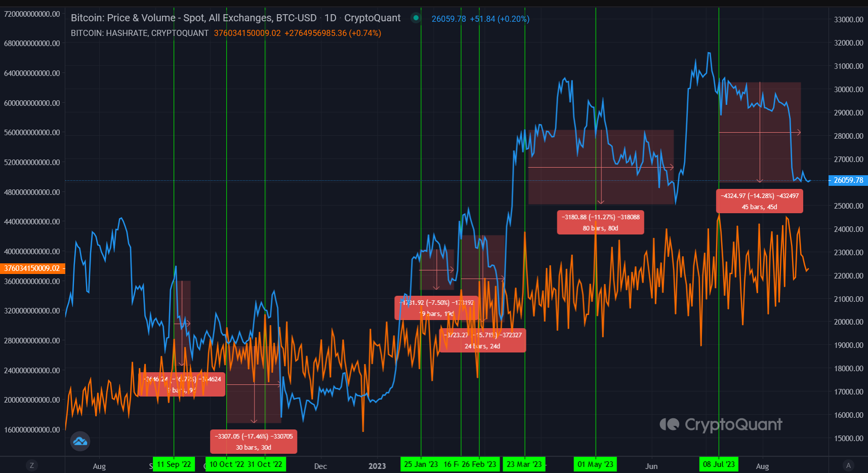
Task: Click the blue price value 26059.78 in header
Action: click(x=448, y=19)
